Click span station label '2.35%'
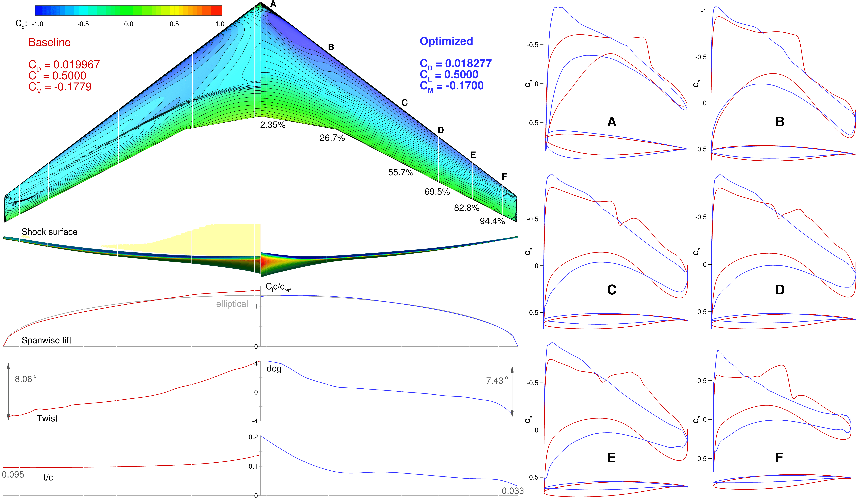The width and height of the screenshot is (860, 504). point(273,125)
